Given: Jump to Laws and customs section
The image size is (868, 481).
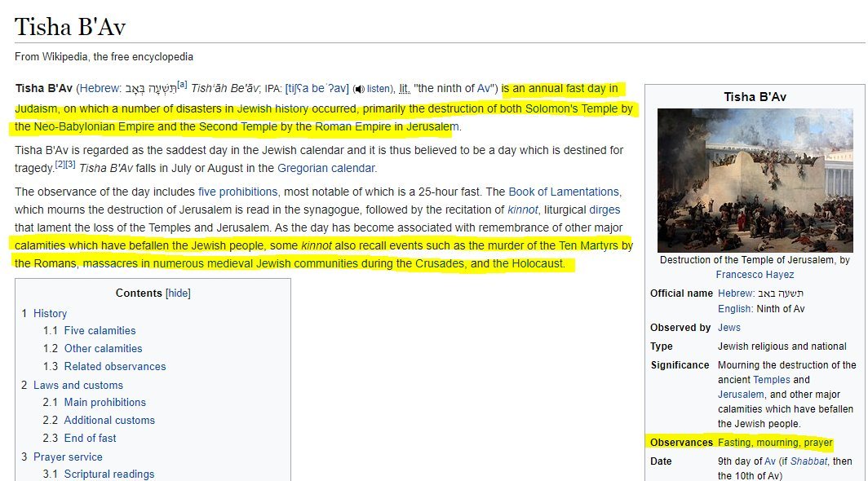Looking at the screenshot, I should click(x=78, y=386).
